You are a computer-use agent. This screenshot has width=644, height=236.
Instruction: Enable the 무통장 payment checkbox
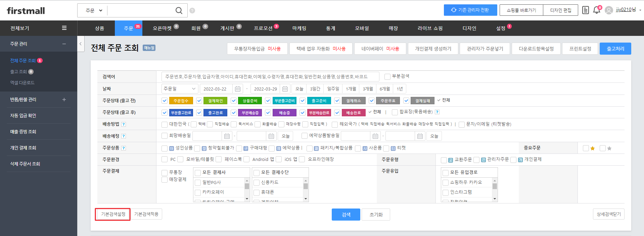[165, 173]
